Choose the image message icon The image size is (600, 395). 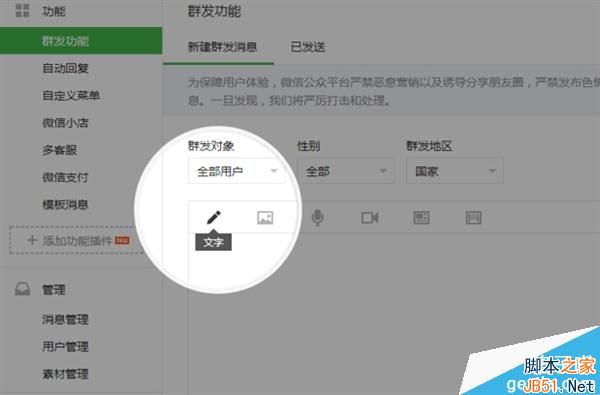coord(265,218)
